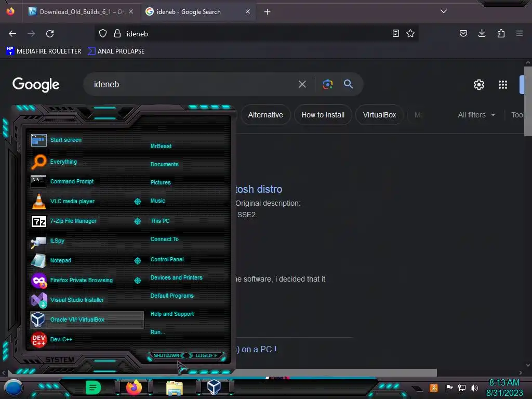Go back in browser history
Screen dimensions: 532x399
coord(12,34)
